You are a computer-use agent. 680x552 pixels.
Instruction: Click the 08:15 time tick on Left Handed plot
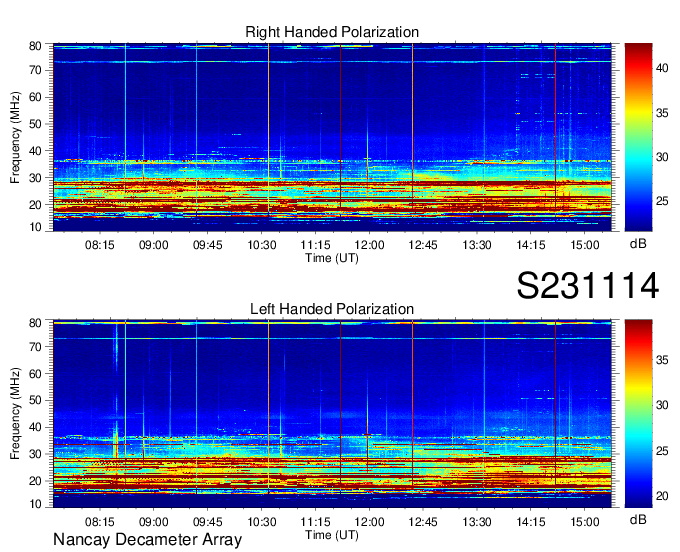click(100, 522)
